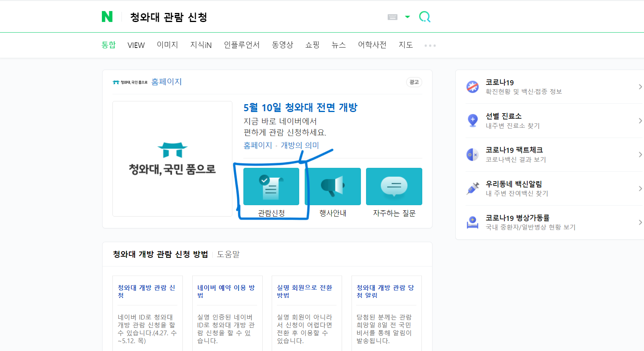Click the 자주하는 질문 speech bubble tile

394,186
